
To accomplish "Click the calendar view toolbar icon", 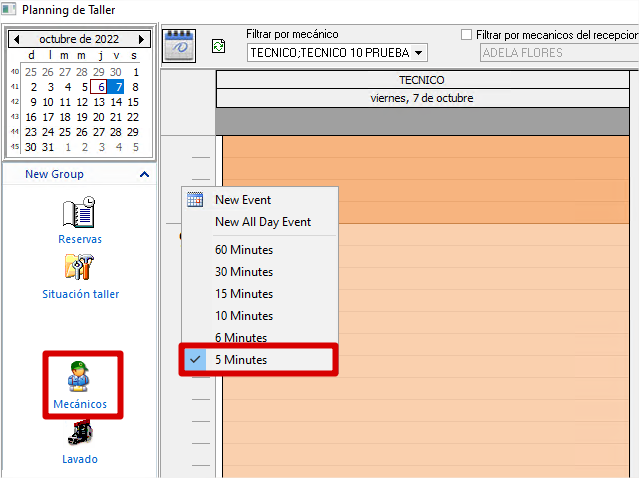I will 179,46.
